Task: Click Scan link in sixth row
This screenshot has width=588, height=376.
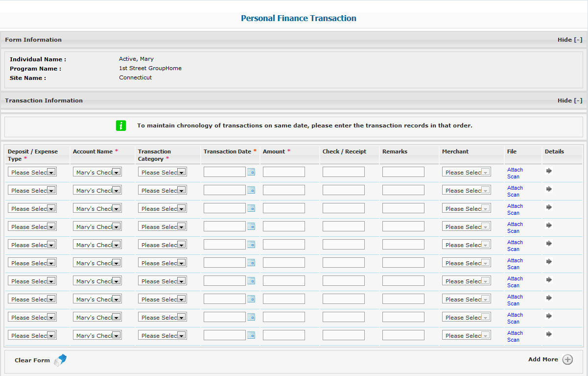Action: coord(513,267)
